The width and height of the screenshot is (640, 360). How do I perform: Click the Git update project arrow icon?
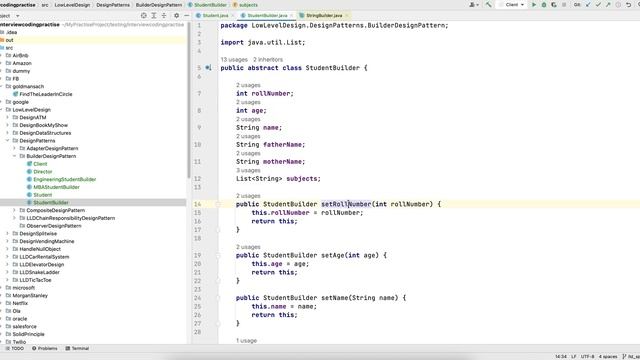(588, 5)
